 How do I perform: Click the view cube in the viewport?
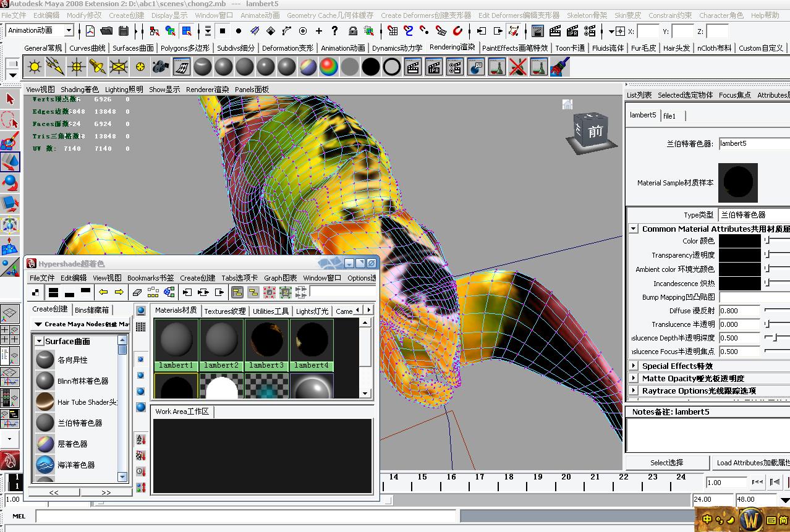[592, 130]
